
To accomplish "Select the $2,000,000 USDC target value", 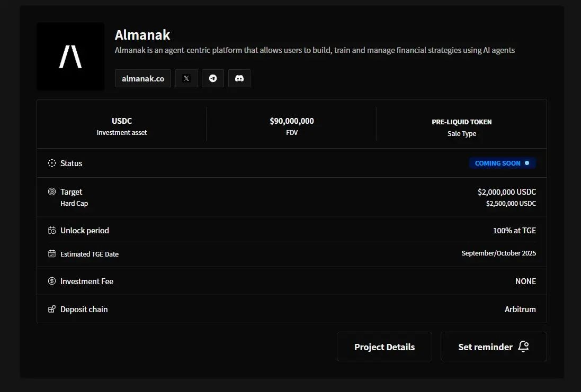I will [506, 192].
